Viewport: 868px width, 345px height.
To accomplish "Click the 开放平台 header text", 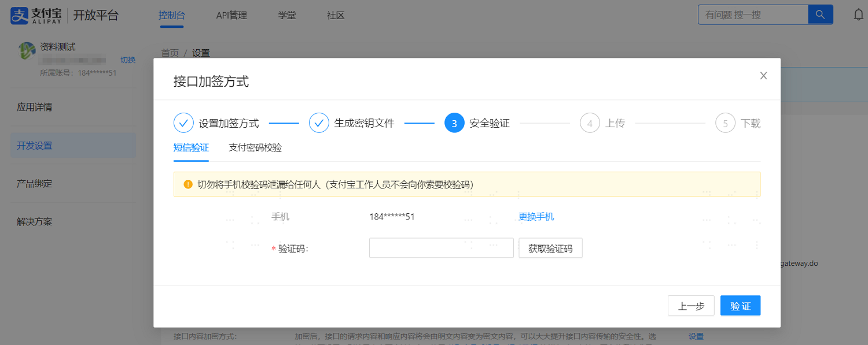I will point(96,16).
